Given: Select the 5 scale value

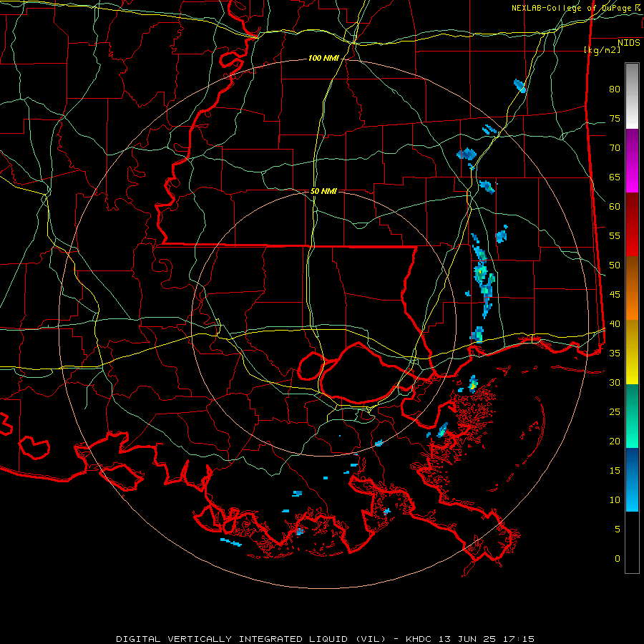Looking at the screenshot, I should tap(618, 530).
